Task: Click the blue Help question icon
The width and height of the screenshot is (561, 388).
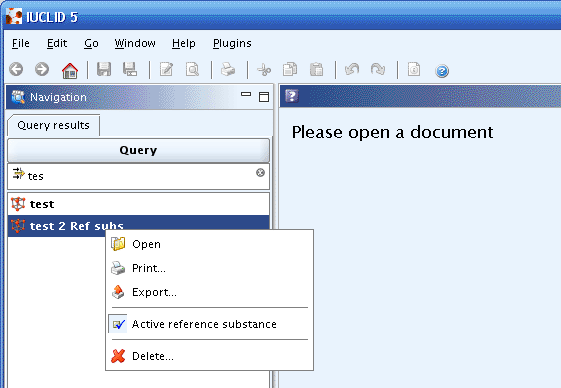Action: coord(442,71)
